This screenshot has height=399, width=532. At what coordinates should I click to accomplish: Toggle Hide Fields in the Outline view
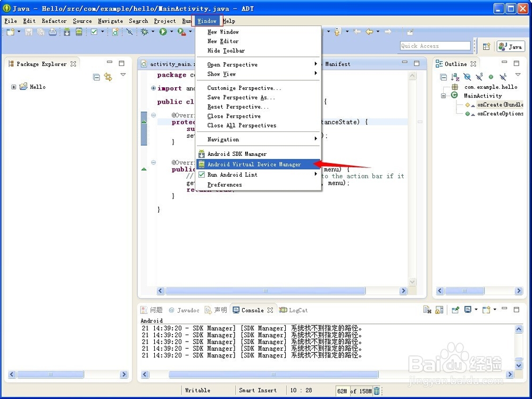467,77
